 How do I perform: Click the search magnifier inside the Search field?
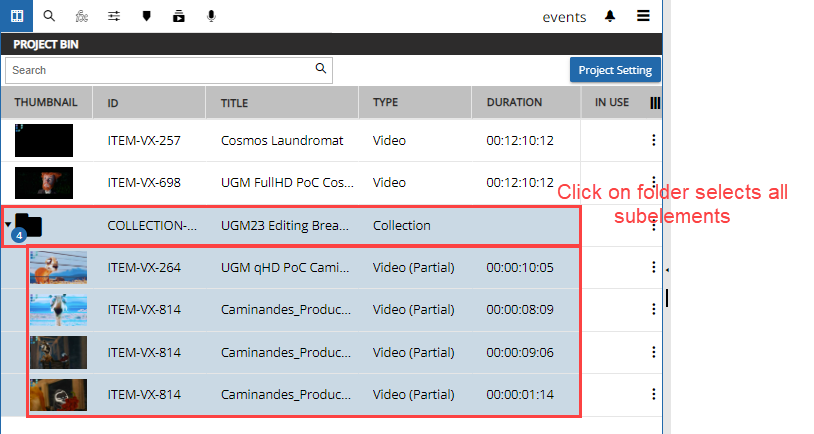click(321, 69)
